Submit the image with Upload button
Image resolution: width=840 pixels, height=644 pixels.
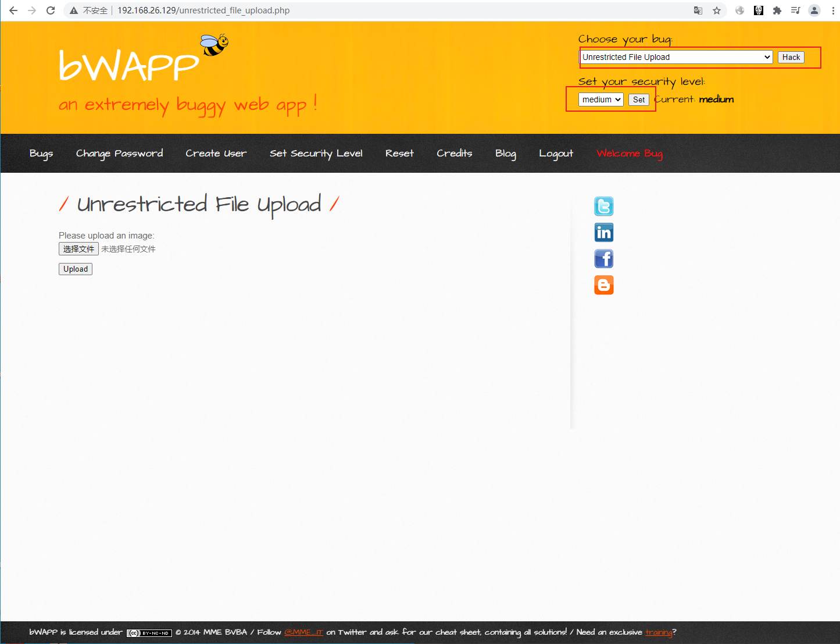(76, 269)
